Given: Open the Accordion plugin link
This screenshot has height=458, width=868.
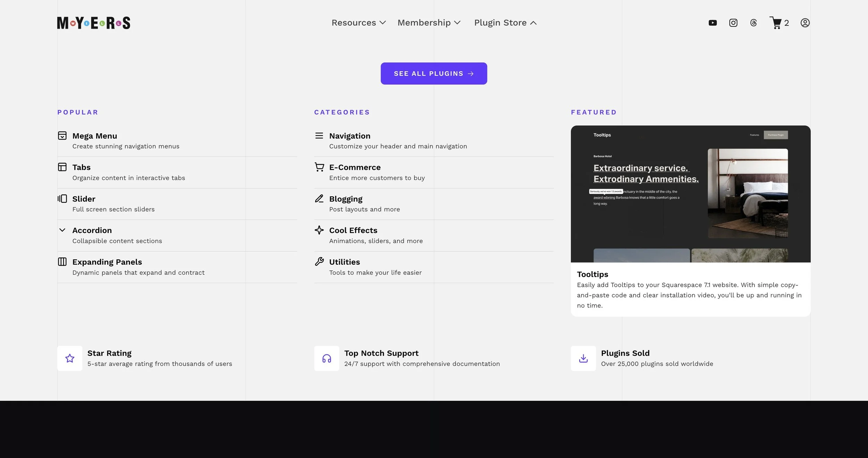Looking at the screenshot, I should tap(117, 235).
